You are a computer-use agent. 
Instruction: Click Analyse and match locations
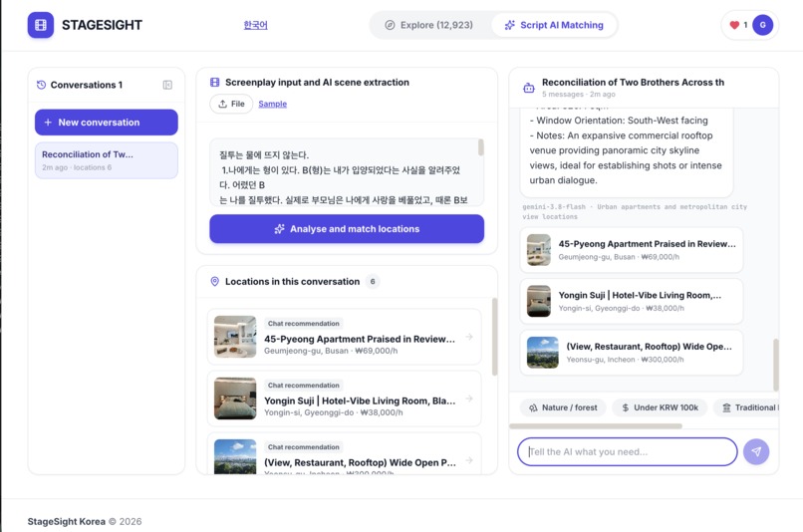(347, 229)
